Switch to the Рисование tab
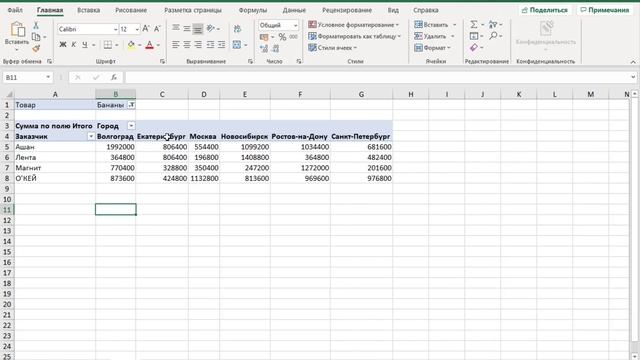Image resolution: width=640 pixels, height=360 pixels. 131,10
